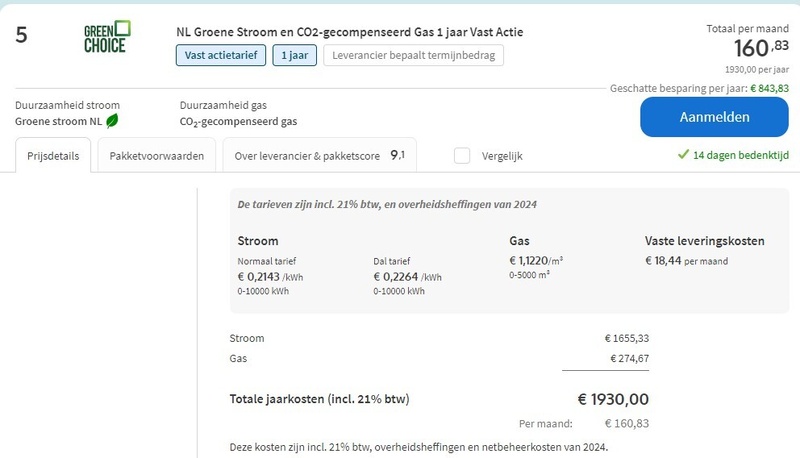
Task: Click the total € 1930,00 amount
Action: (613, 399)
